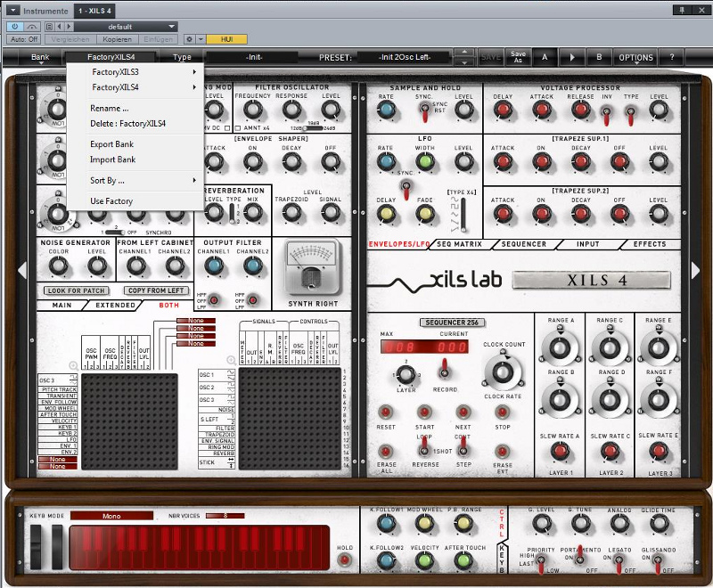Step to previous preset with up arrow
The height and width of the screenshot is (588, 713).
point(464,53)
